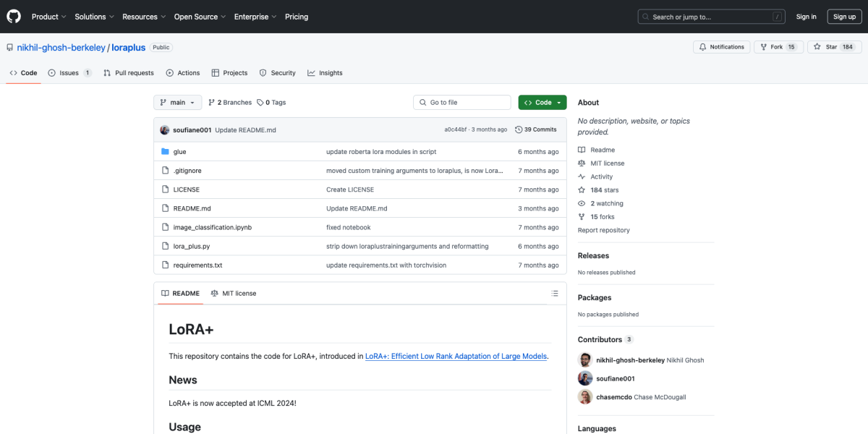This screenshot has height=434, width=868.
Task: Click the Notifications bell button
Action: click(721, 47)
